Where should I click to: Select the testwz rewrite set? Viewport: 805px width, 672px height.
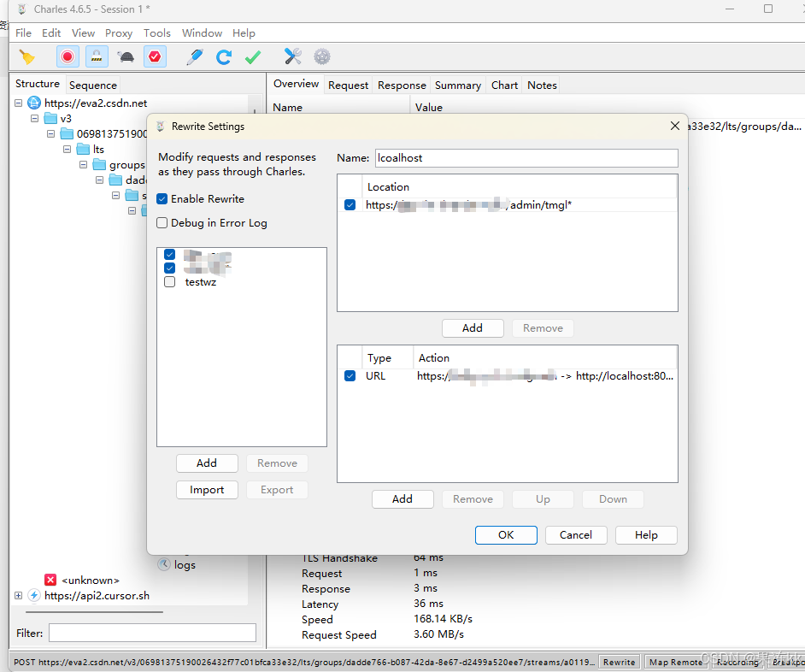pos(201,282)
